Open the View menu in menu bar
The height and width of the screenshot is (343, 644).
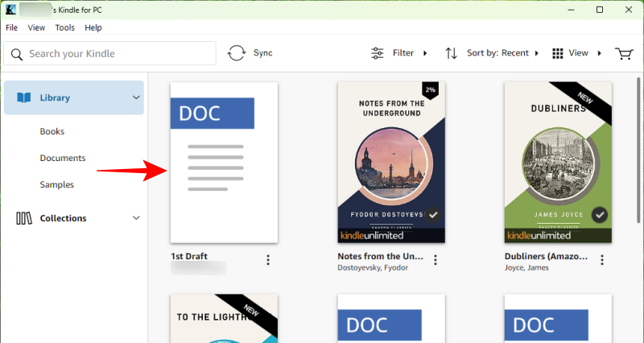pos(36,27)
